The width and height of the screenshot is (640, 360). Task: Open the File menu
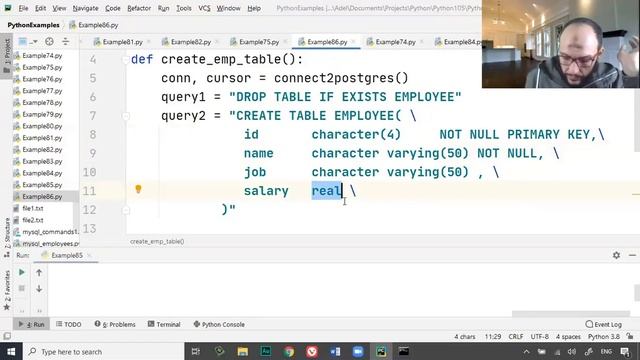pos(23,8)
